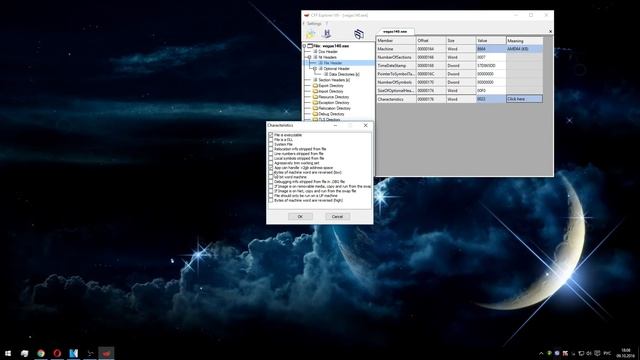The width and height of the screenshot is (640, 360).
Task: Select Dos Header in tree
Action: click(x=328, y=52)
